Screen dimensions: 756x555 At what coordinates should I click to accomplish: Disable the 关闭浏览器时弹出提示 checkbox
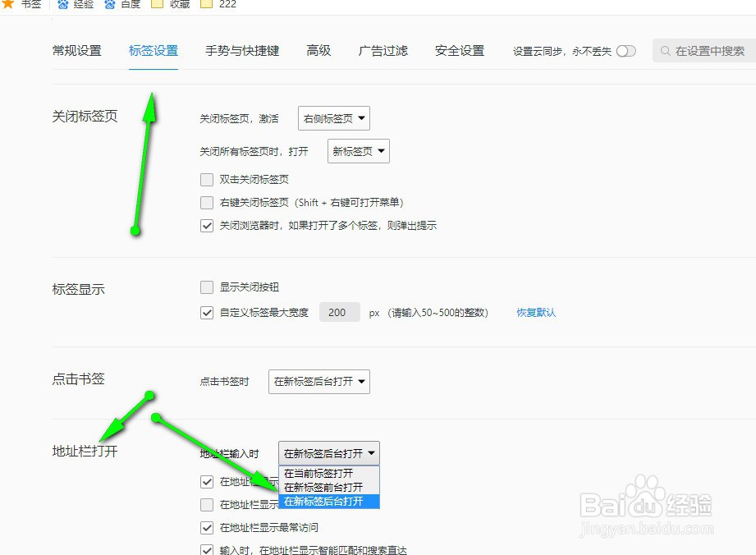(x=207, y=226)
